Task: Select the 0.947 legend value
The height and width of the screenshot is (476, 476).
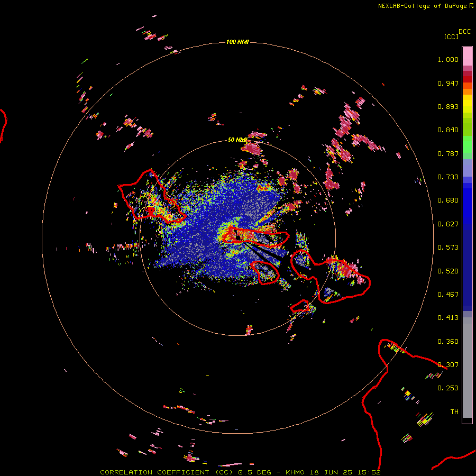Action: point(448,83)
